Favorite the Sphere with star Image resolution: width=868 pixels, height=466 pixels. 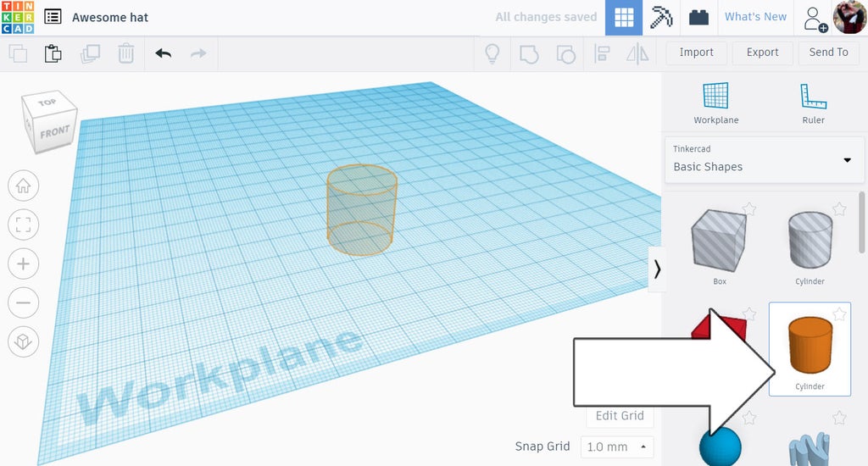[749, 418]
